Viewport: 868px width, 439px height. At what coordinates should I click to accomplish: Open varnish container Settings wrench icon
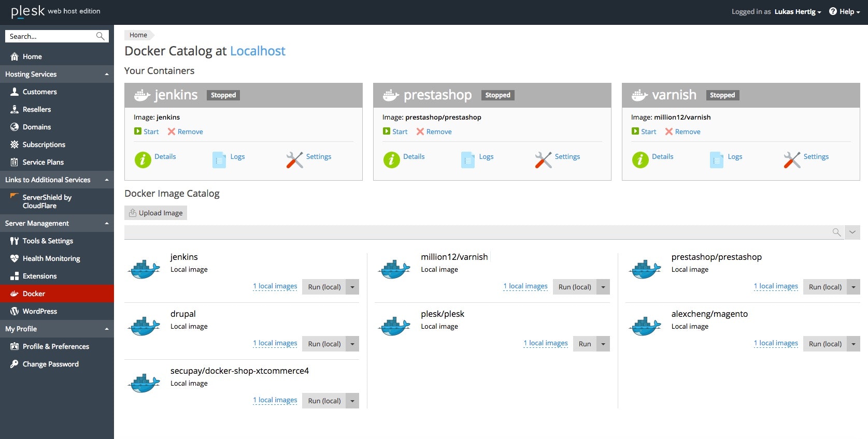(792, 160)
